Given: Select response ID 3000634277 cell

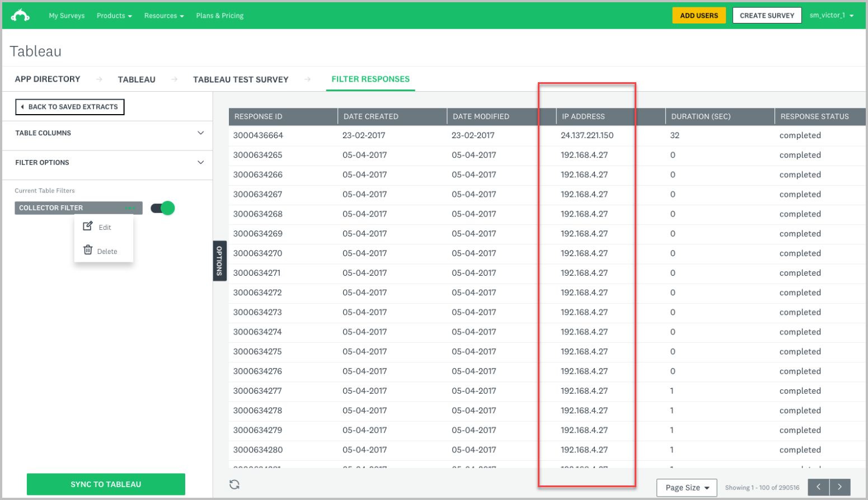Looking at the screenshot, I should coord(257,391).
